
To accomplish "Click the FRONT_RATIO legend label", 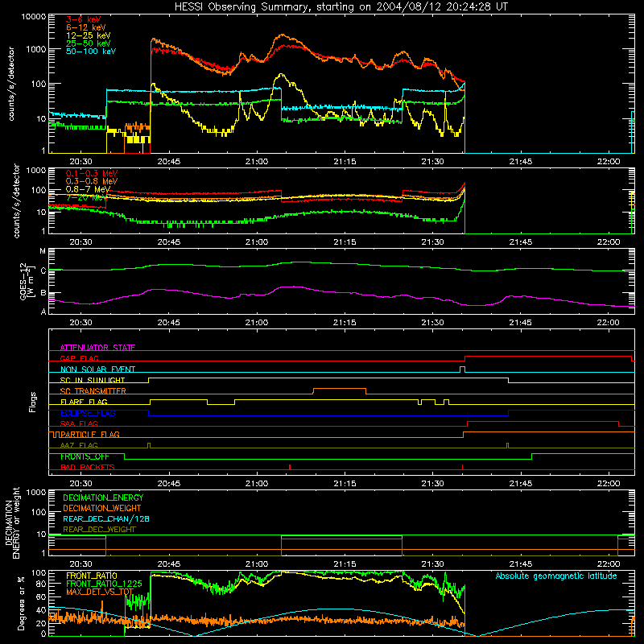I will coord(92,576).
